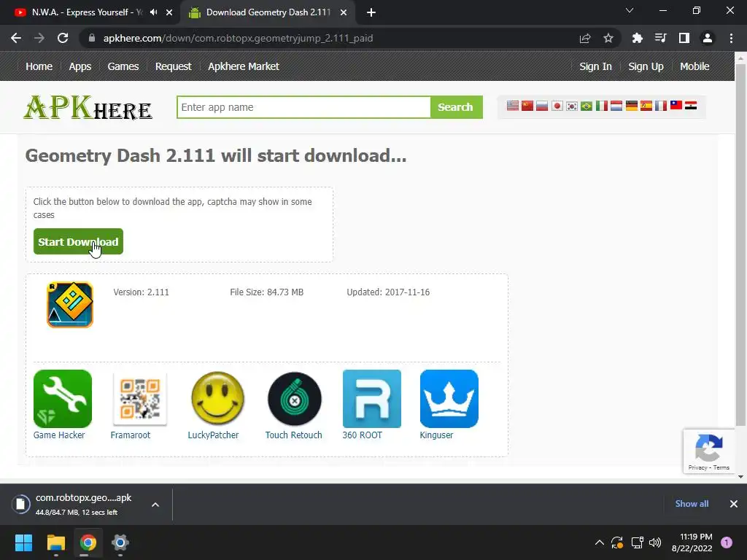Screen dimensions: 747x560
Task: Select the Egypt flag language
Action: pyautogui.click(x=691, y=106)
